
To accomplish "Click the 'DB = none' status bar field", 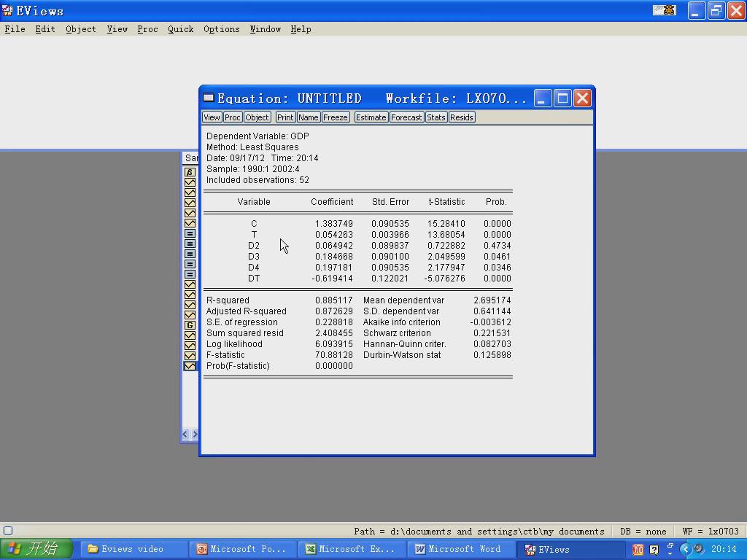I will tap(643, 532).
